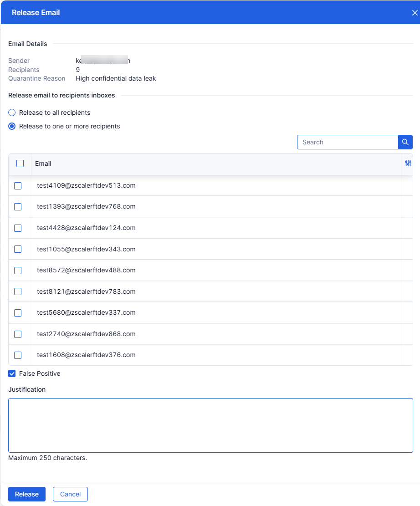Select Release to one or more recipients
The image size is (420, 506).
12,126
